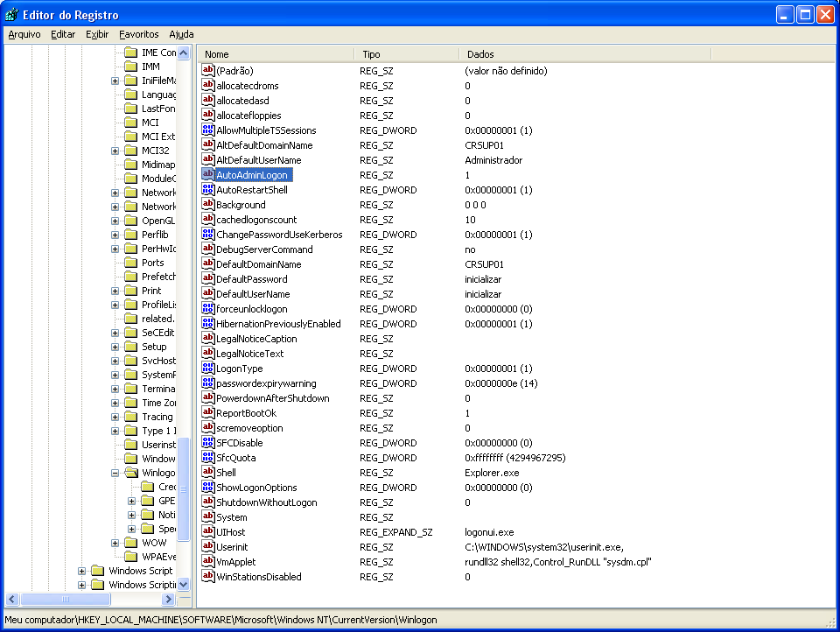Viewport: 840px width, 632px height.
Task: Open the Exibir menu
Action: click(97, 34)
